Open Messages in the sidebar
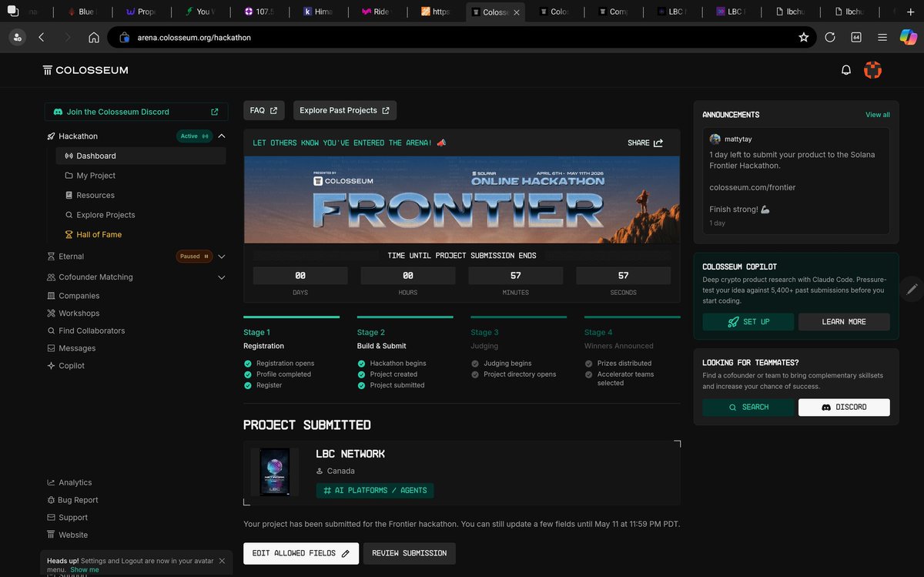This screenshot has height=577, width=924. coord(71,348)
